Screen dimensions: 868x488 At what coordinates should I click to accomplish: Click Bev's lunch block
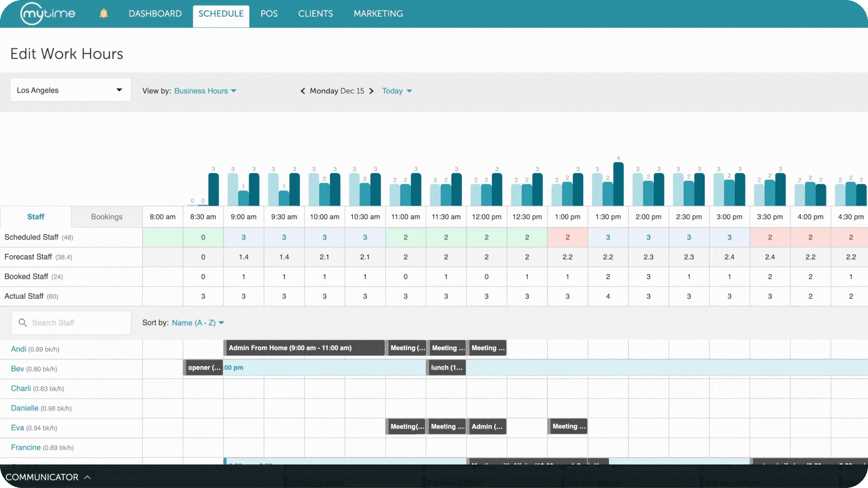pos(446,368)
